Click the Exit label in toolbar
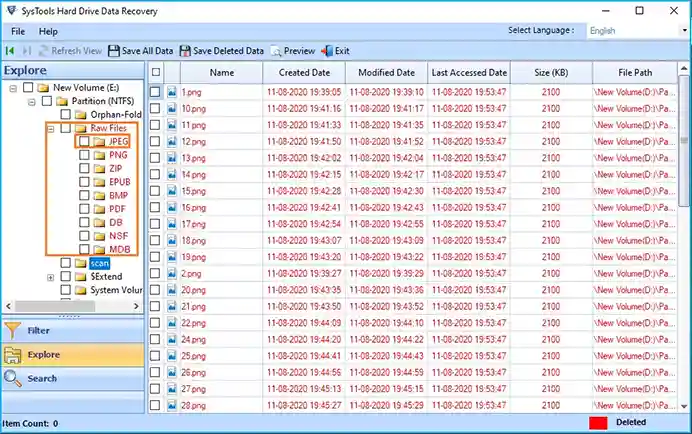The width and height of the screenshot is (692, 434). [342, 51]
